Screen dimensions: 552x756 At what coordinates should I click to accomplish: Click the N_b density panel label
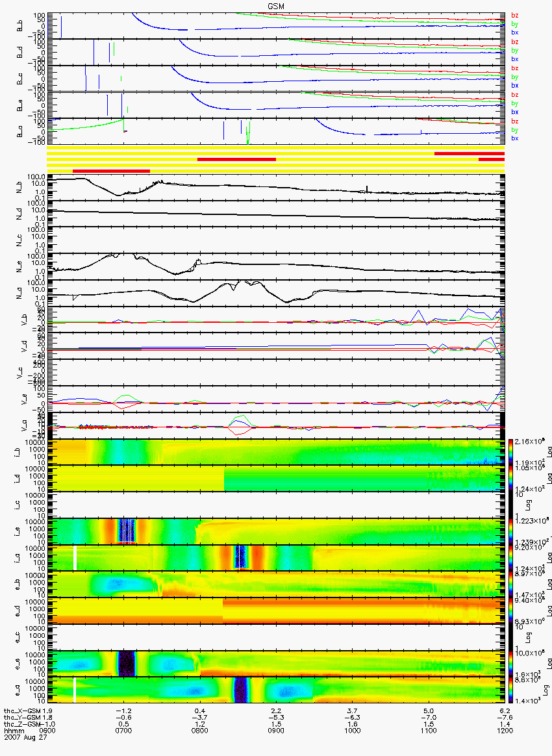[20, 188]
